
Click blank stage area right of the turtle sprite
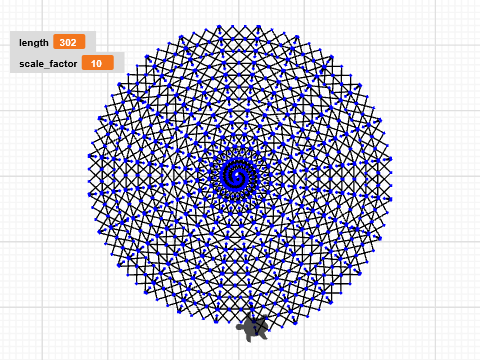(317, 340)
